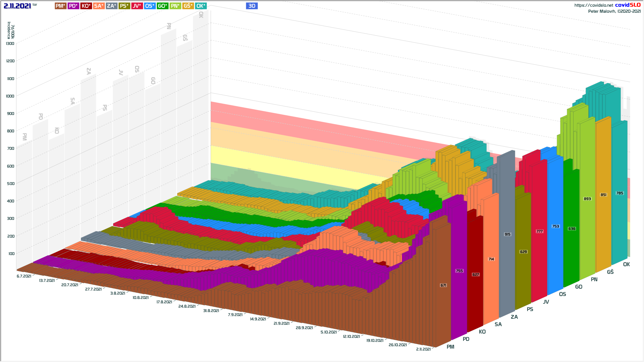This screenshot has height=362, width=644.
Task: Click the 31.8.2021 axis date tick label
Action: (x=211, y=311)
